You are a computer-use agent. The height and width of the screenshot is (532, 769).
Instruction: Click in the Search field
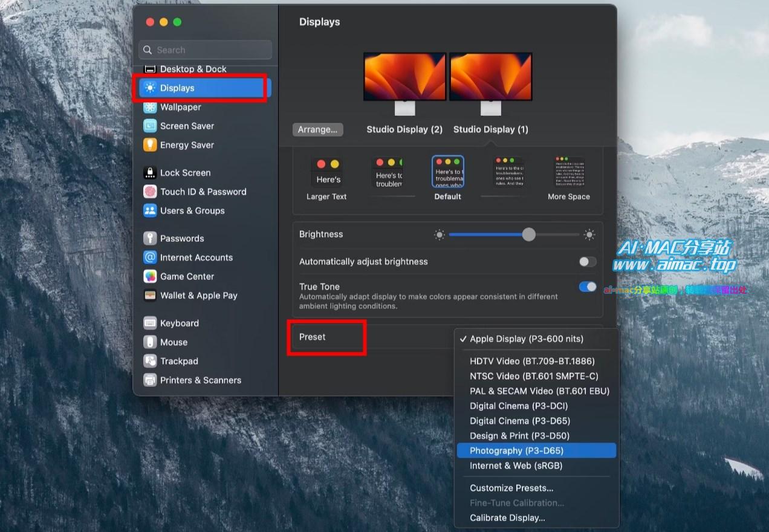coord(206,50)
